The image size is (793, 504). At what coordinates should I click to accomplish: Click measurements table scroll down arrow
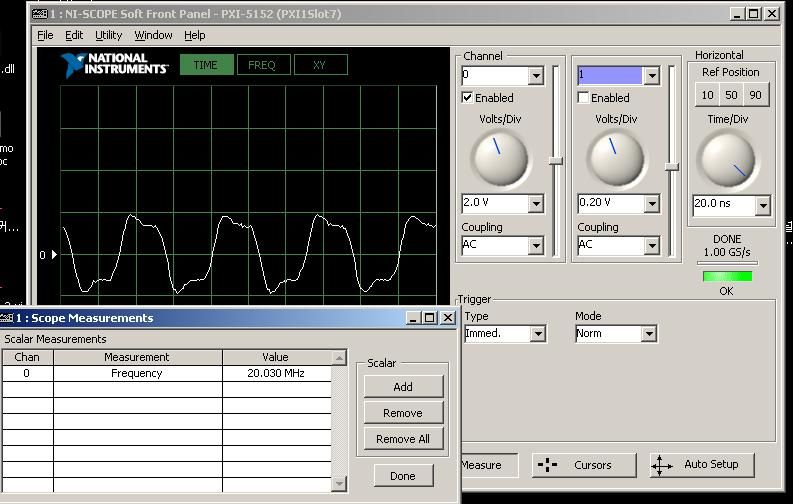[x=339, y=484]
